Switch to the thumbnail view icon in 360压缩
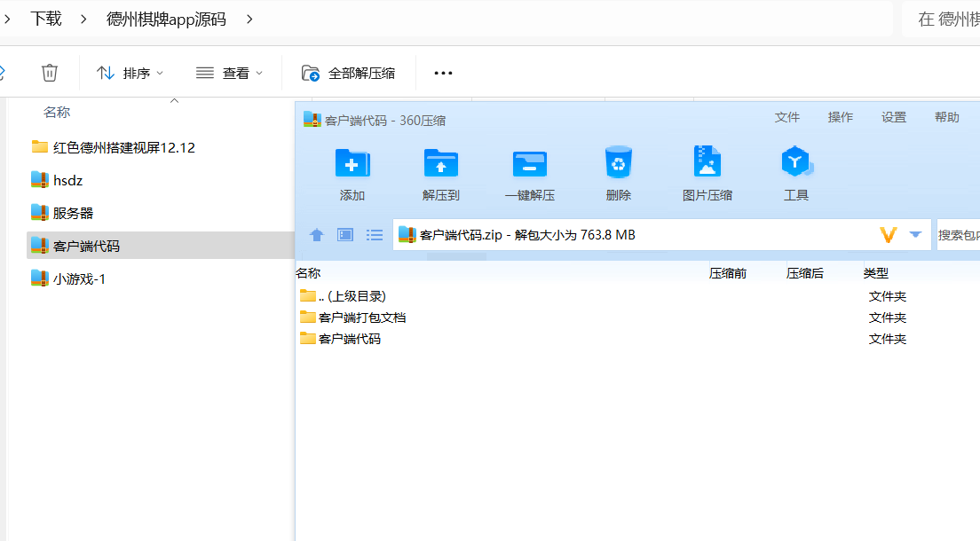 tap(345, 235)
